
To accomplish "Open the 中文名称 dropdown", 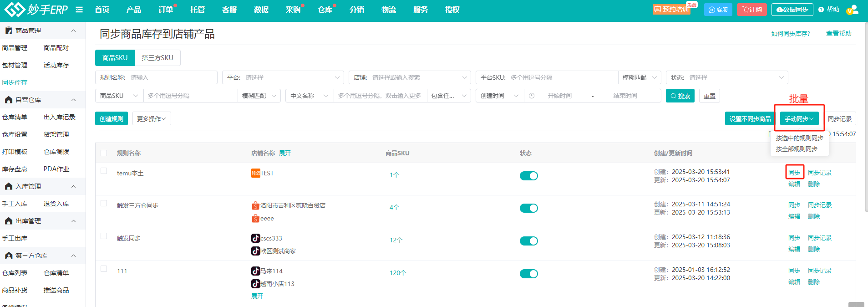I will point(310,96).
